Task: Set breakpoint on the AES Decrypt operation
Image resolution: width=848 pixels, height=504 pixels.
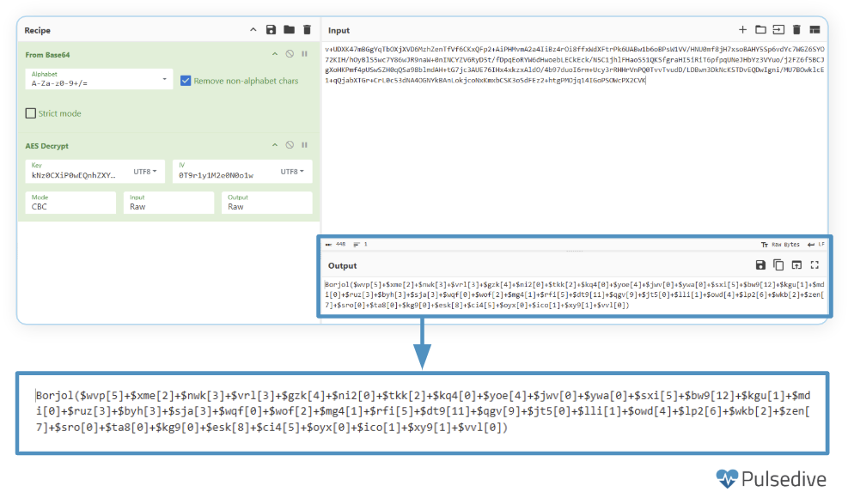Action: (304, 145)
